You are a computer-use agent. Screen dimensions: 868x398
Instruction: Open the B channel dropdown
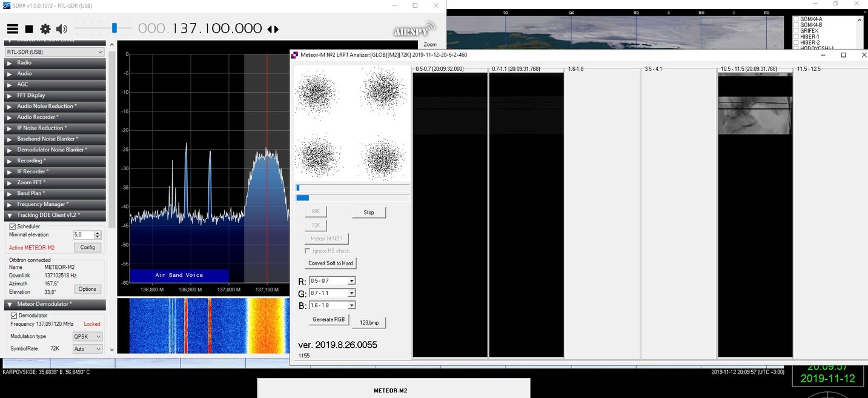pyautogui.click(x=332, y=305)
